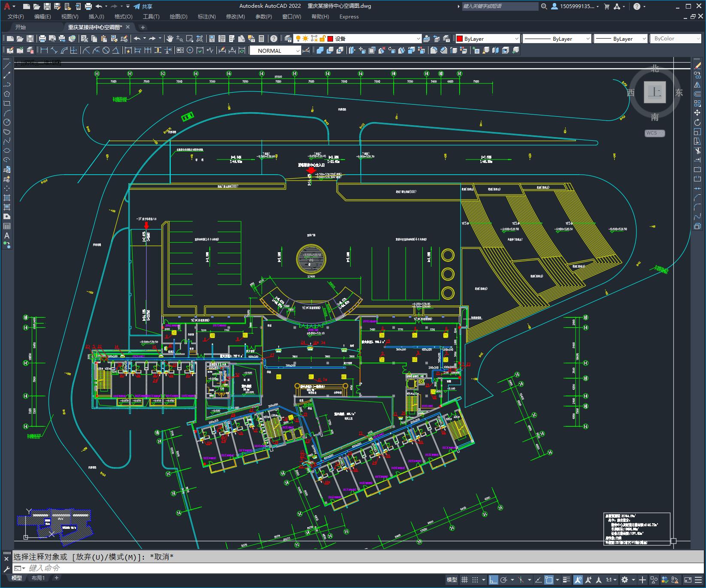Select the Center Mark tool
706x588 pixels.
[190, 51]
